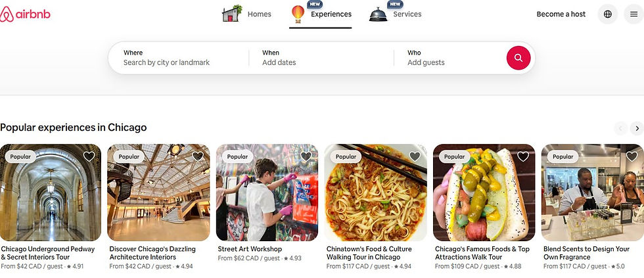Viewport: 644px width, 278px height.
Task: Switch to the Homes tab
Action: coord(247,14)
